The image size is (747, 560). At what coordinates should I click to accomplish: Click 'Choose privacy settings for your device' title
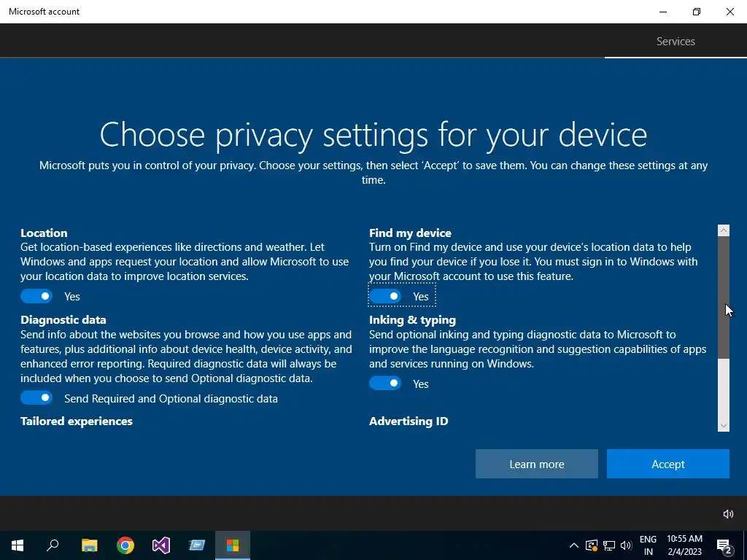click(x=373, y=135)
